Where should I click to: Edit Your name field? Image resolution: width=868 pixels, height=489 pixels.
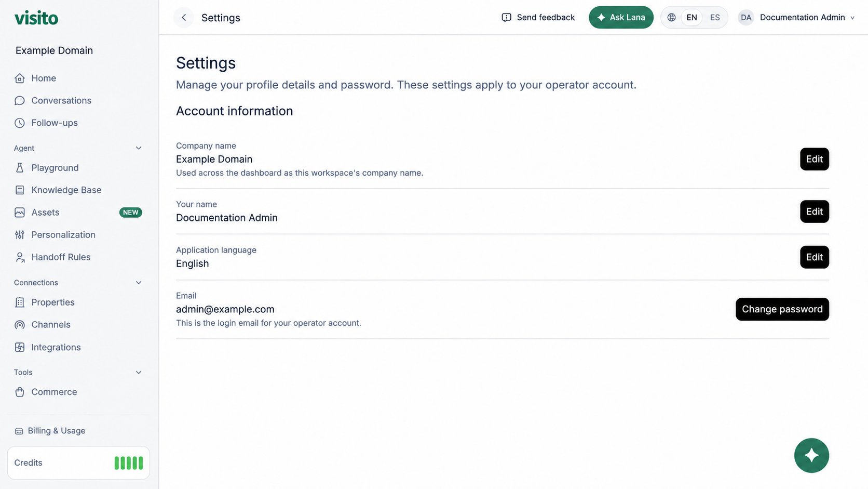tap(814, 212)
